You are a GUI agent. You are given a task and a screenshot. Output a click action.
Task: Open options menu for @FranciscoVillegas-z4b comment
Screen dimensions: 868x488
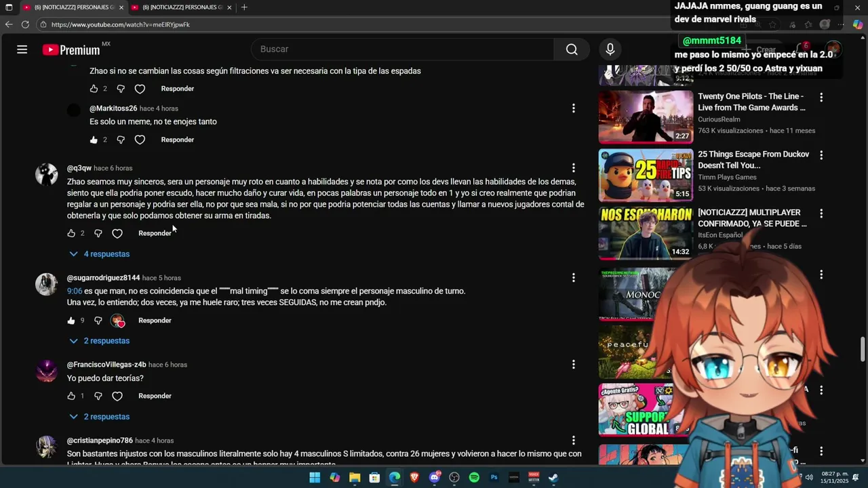tap(573, 365)
